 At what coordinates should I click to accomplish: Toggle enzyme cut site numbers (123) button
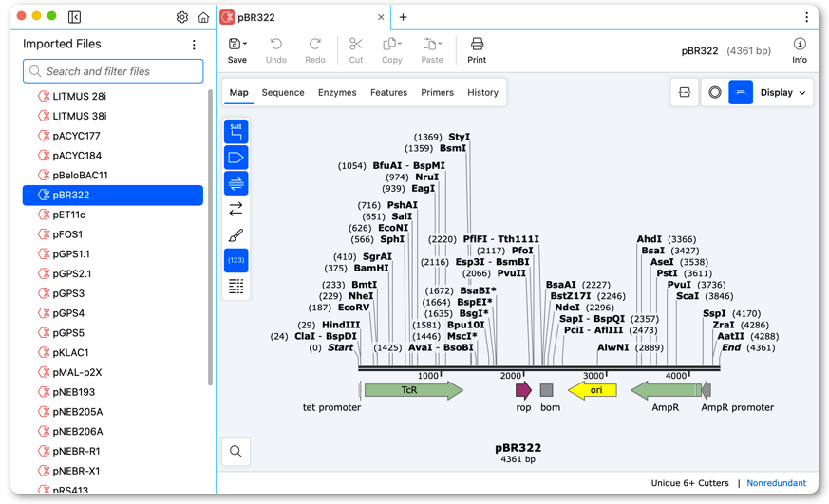pyautogui.click(x=236, y=260)
